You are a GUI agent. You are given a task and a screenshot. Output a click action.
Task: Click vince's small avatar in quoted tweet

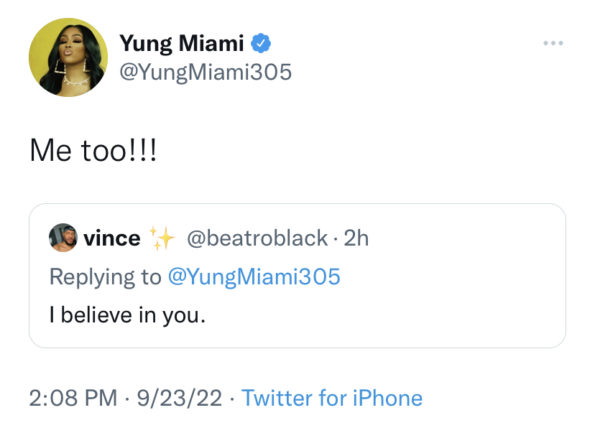click(x=63, y=238)
